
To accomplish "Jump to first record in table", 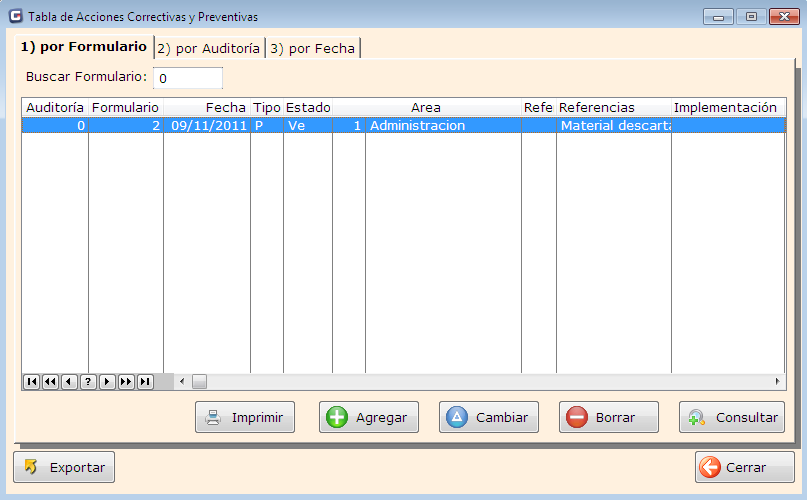I will click(x=31, y=382).
